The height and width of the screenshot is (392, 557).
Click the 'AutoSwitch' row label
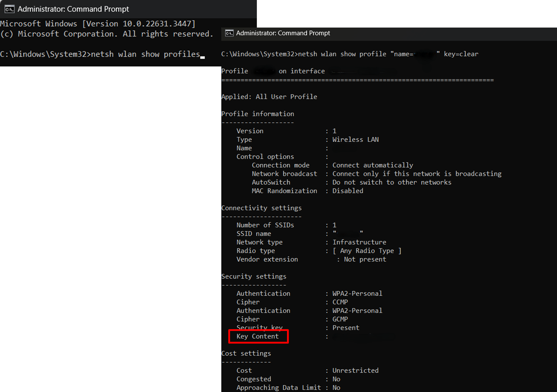click(271, 182)
